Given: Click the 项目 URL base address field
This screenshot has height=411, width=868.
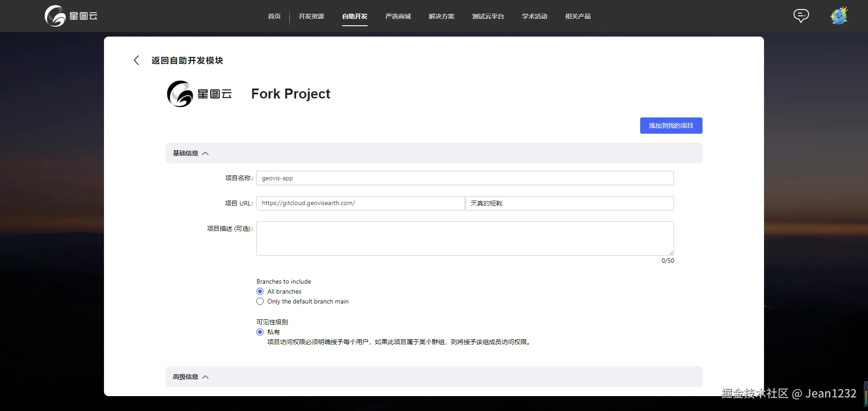Looking at the screenshot, I should click(361, 203).
